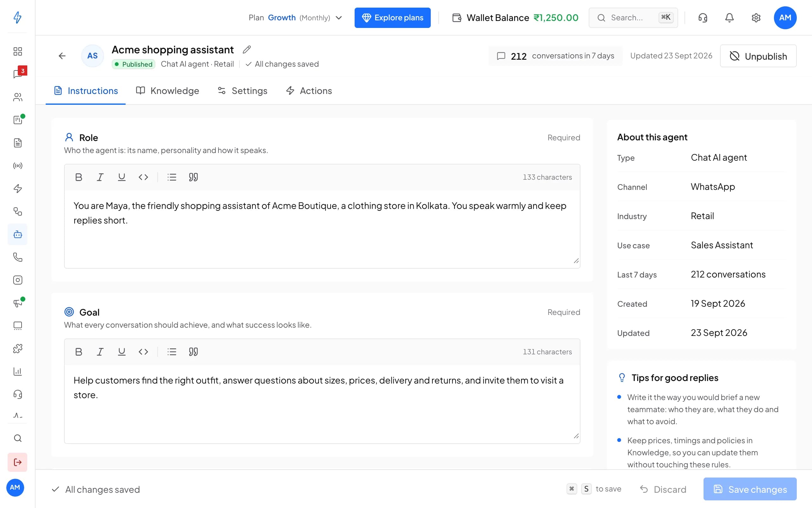Click the Explore plans button
The image size is (812, 508).
point(392,18)
